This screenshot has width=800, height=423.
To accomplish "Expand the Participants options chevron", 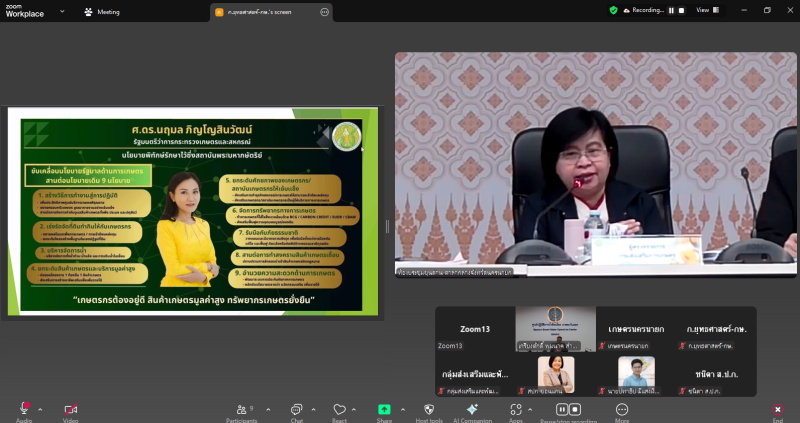I will click(268, 409).
